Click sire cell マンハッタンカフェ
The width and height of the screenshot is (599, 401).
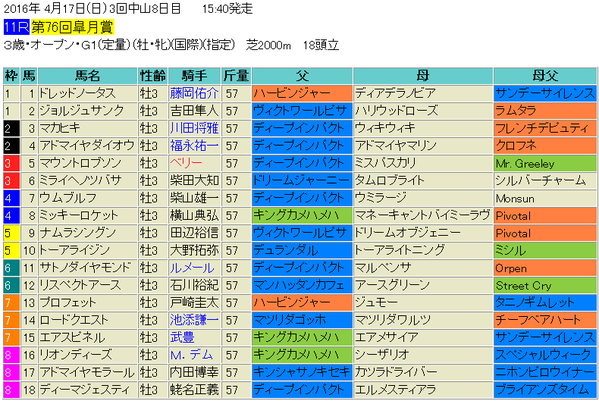click(302, 285)
